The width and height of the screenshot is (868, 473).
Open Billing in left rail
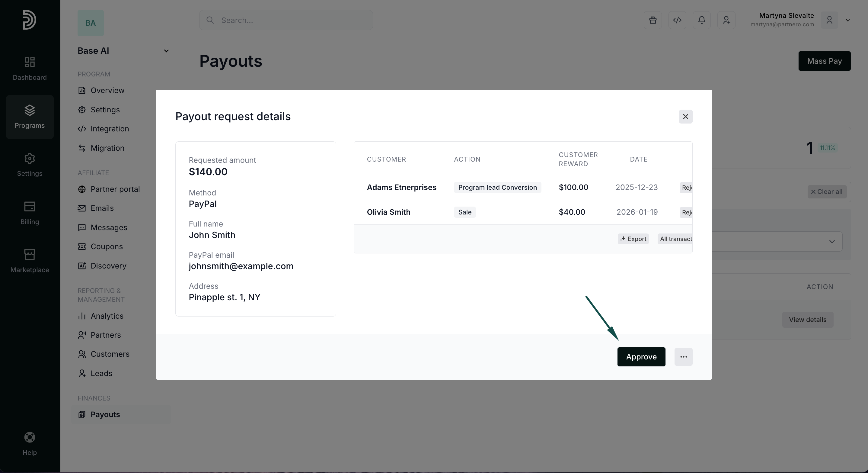point(30,213)
